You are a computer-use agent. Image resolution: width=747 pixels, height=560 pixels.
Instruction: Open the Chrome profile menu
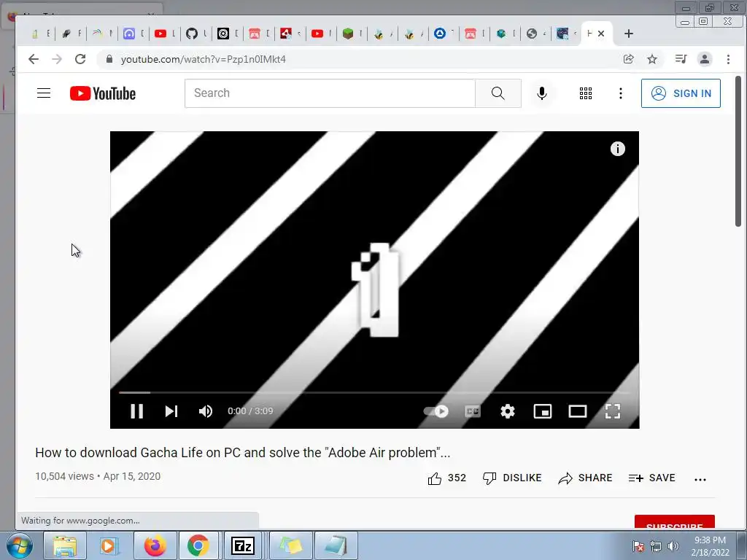click(x=705, y=59)
